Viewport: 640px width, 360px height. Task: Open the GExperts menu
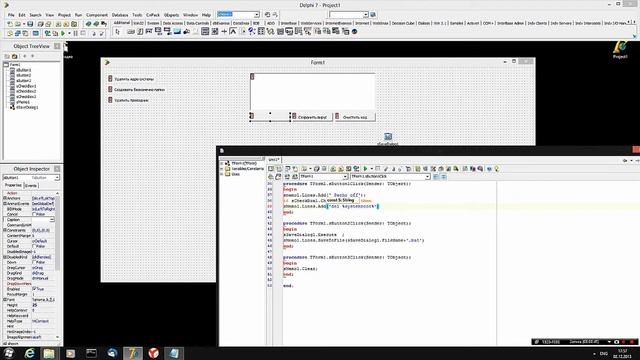coord(171,15)
